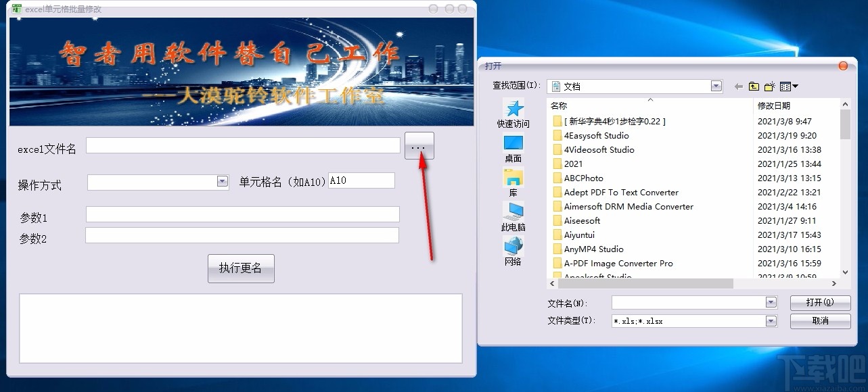Image resolution: width=868 pixels, height=392 pixels.
Task: Expand the 查找范围 location dropdown
Action: click(x=715, y=86)
